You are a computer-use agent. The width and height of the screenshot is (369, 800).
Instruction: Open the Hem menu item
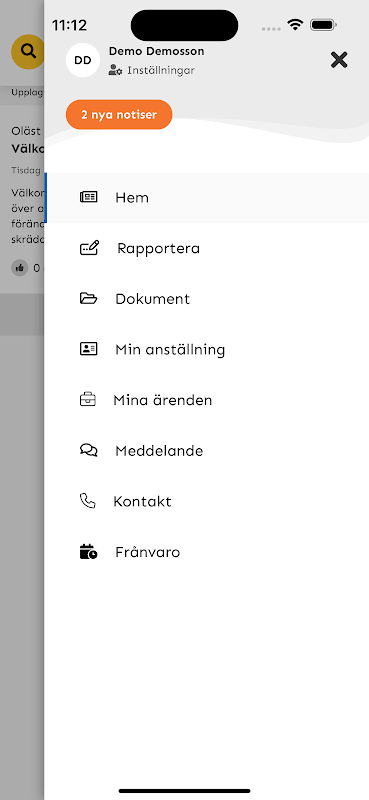[x=207, y=197]
